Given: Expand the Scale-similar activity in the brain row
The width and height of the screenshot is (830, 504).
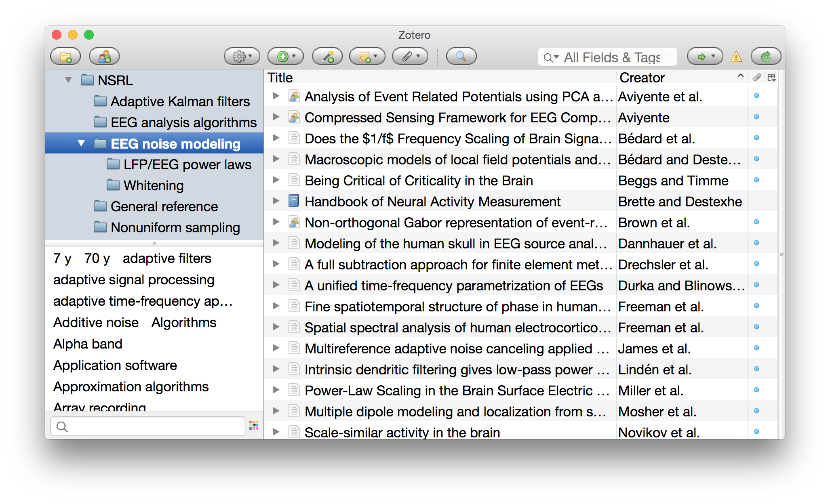Looking at the screenshot, I should pyautogui.click(x=276, y=432).
